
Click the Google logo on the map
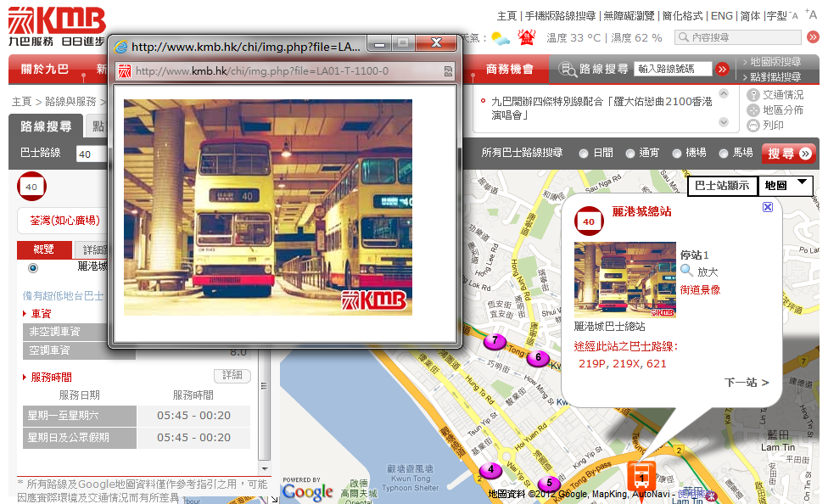tap(307, 492)
